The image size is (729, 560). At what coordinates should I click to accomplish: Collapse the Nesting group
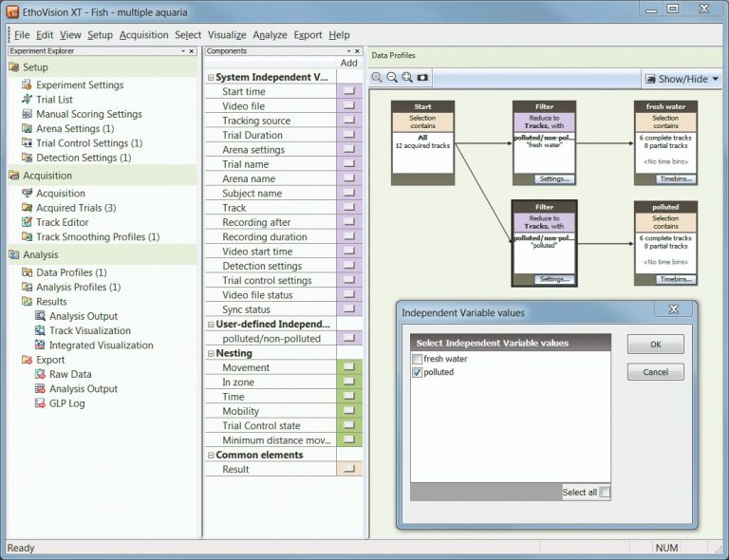(211, 354)
